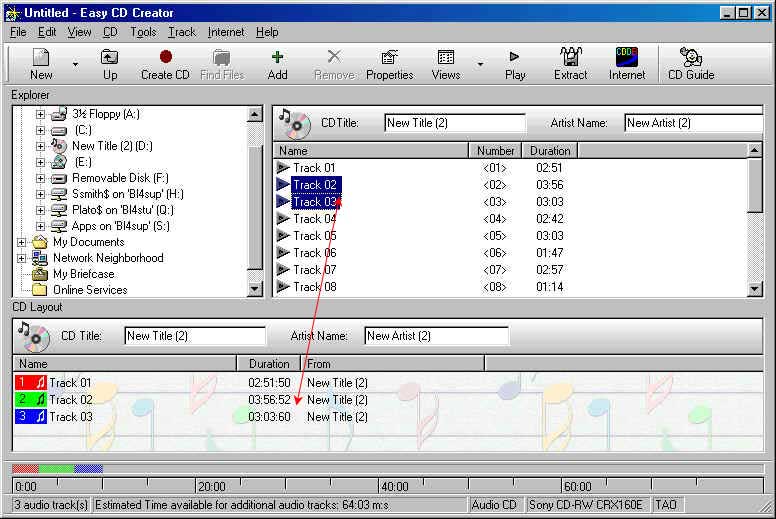Click the upper Artist Name field

point(694,123)
